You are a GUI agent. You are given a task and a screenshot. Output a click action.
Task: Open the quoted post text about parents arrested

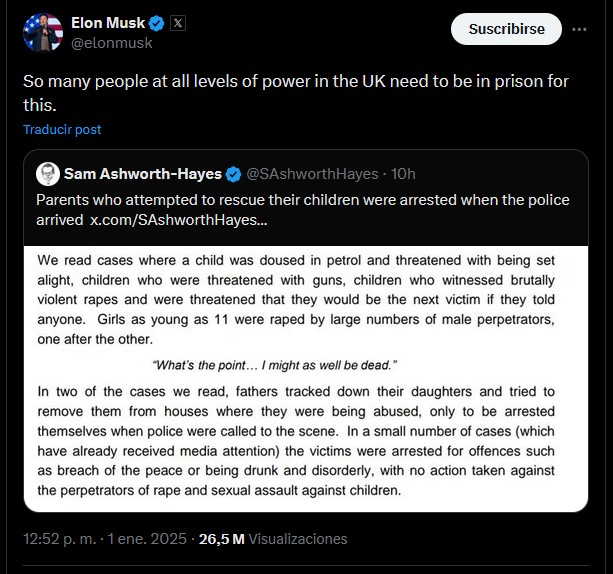coord(302,200)
